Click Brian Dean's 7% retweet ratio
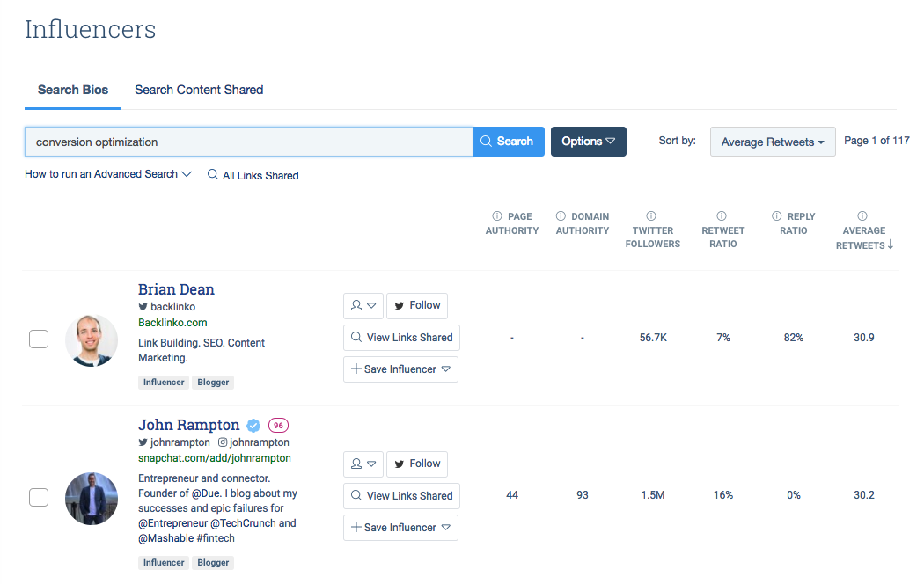The image size is (924, 584). pyautogui.click(x=723, y=338)
